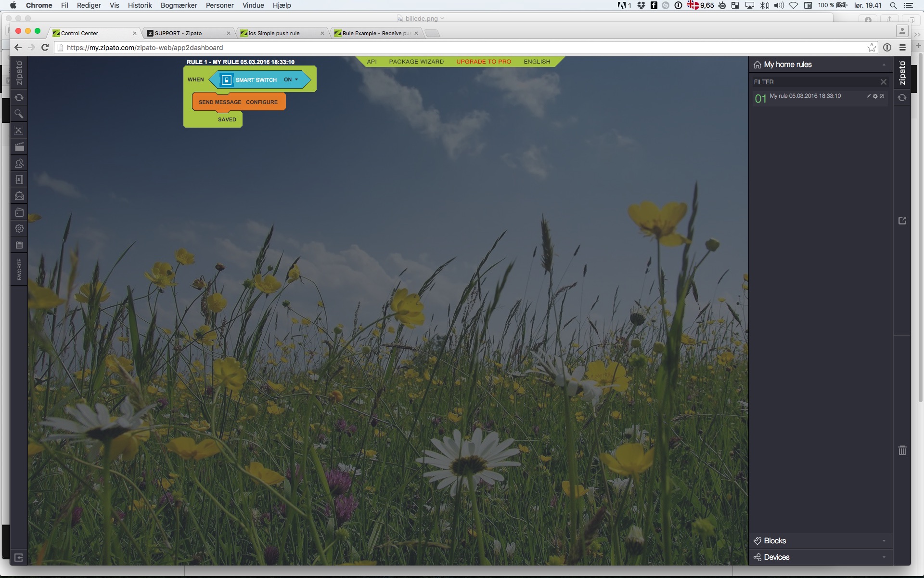Image resolution: width=924 pixels, height=578 pixels.
Task: Open the wallet icon in left sidebar
Action: [19, 212]
